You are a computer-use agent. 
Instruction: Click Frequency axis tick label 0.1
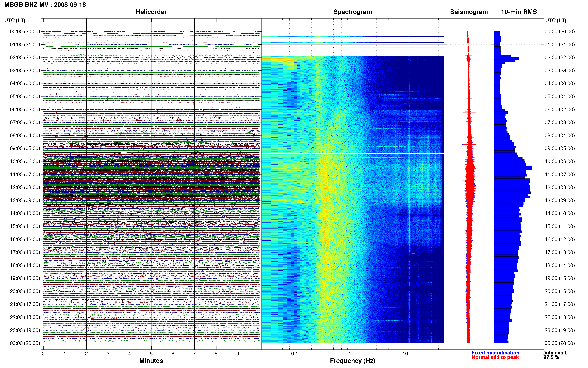click(x=295, y=354)
